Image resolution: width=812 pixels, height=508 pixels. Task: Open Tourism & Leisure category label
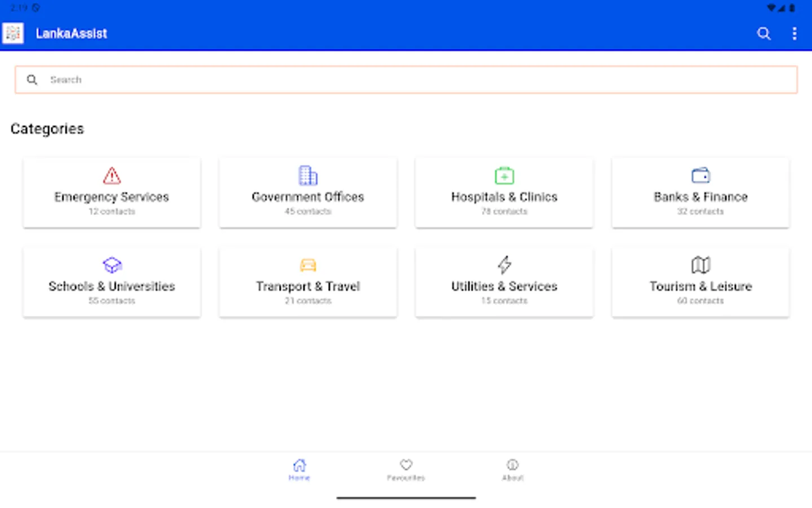click(x=700, y=286)
